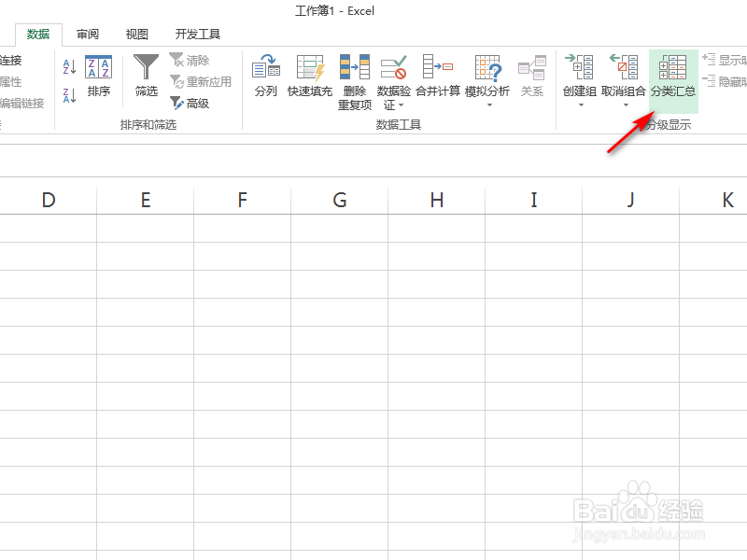Click 重新应用 (Reapply) in sort group
747x560 pixels.
tap(202, 81)
